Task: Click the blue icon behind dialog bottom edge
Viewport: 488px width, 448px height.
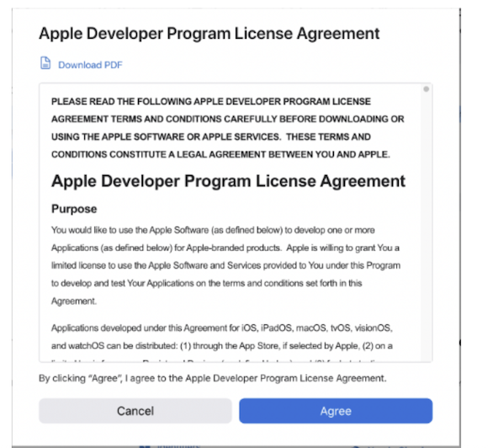Action: pyautogui.click(x=146, y=446)
